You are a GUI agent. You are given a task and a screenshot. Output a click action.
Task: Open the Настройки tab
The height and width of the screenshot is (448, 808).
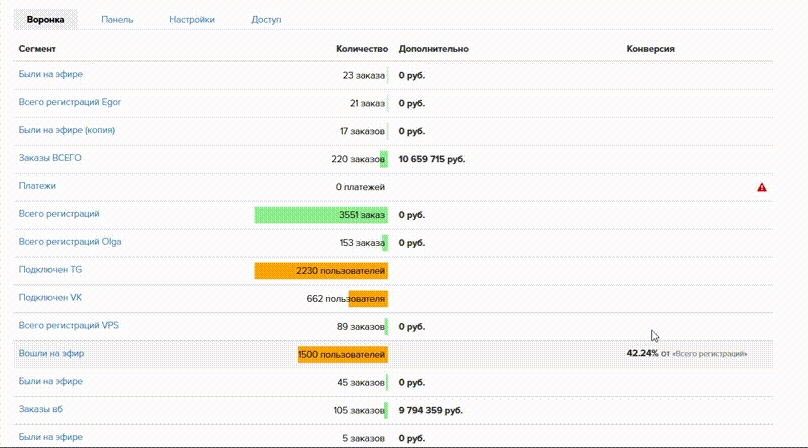[191, 19]
